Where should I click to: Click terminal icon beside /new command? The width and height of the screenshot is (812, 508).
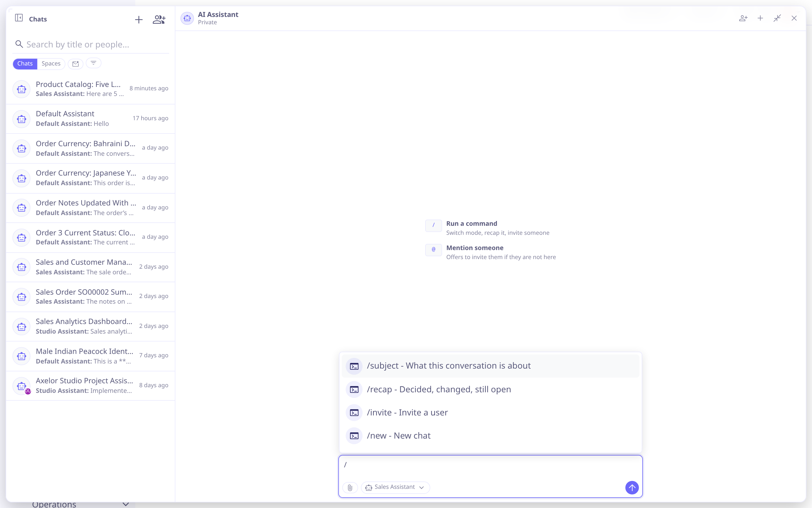tap(354, 436)
